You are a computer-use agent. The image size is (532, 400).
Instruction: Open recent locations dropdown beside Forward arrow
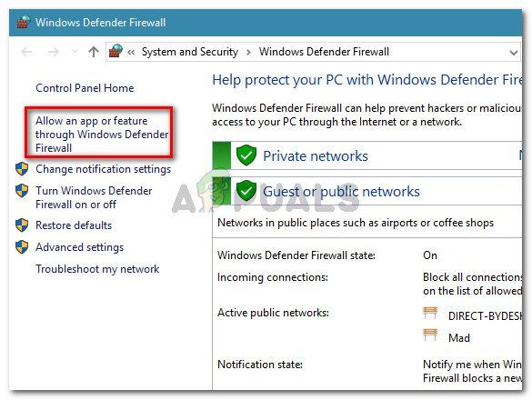click(75, 52)
